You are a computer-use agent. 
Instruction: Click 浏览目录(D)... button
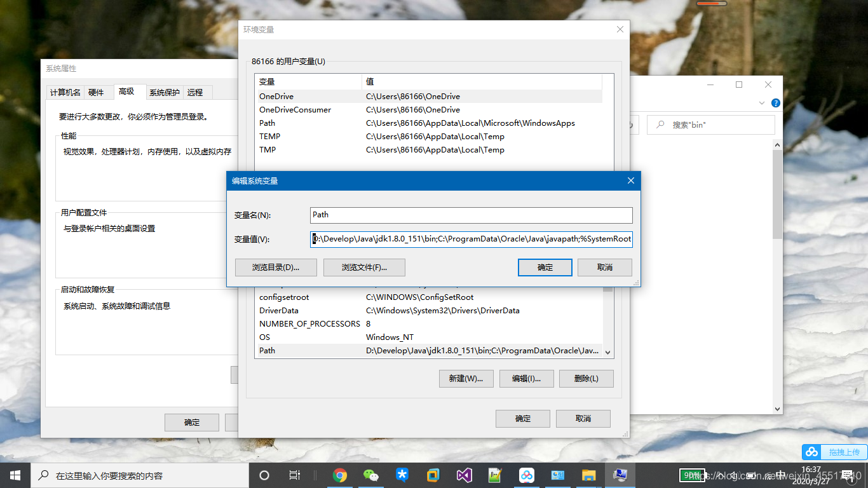(x=276, y=268)
